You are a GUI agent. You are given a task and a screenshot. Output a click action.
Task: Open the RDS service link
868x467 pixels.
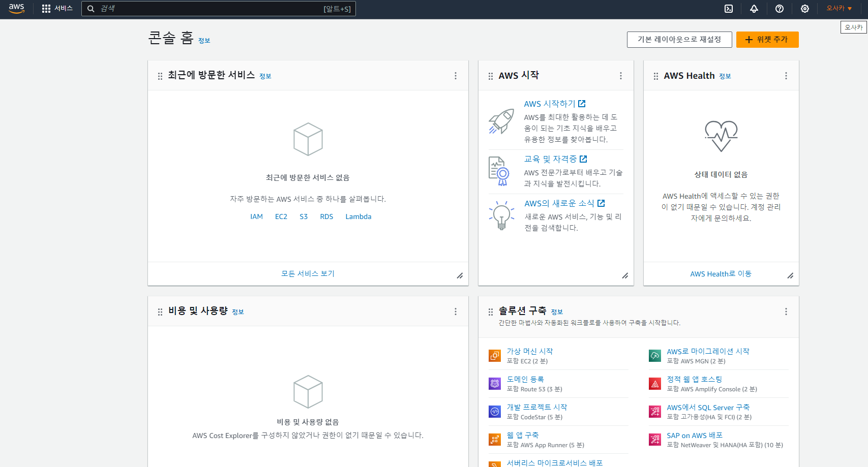coord(326,216)
